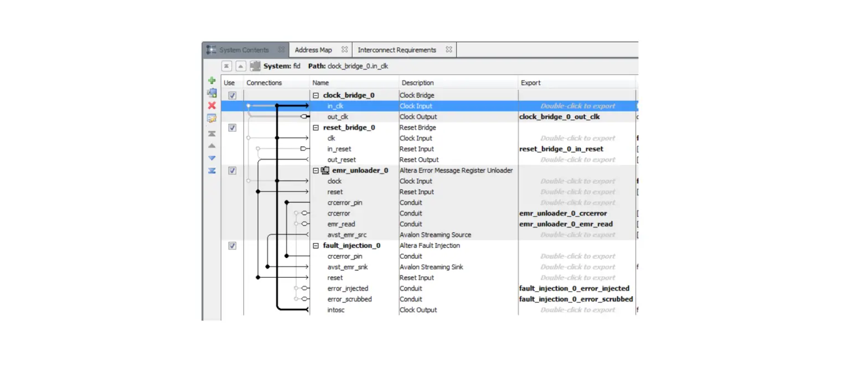Collapse the clock_bridge_0 tree node
Screen dimensions: 868x378
pyautogui.click(x=316, y=95)
